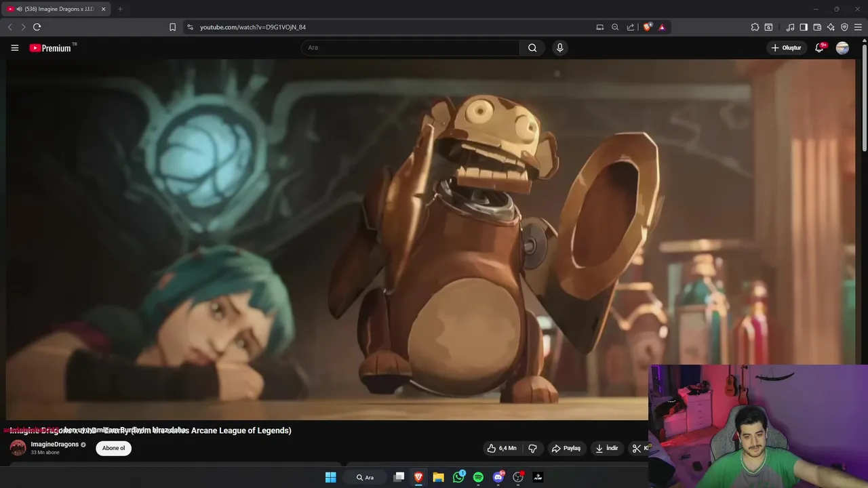Screen dimensions: 868x488
Task: Dislike the video with thumbs down
Action: click(533, 448)
